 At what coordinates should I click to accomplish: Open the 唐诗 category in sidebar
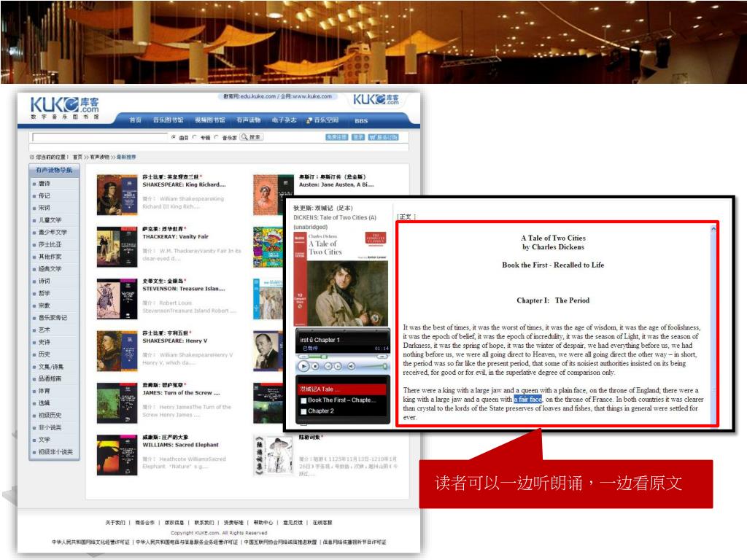[x=44, y=183]
